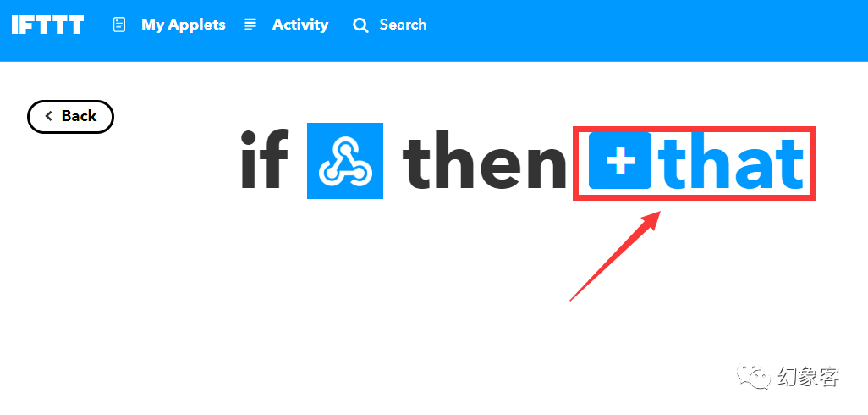Click the blue plus square icon
The height and width of the screenshot is (415, 868).
(619, 161)
